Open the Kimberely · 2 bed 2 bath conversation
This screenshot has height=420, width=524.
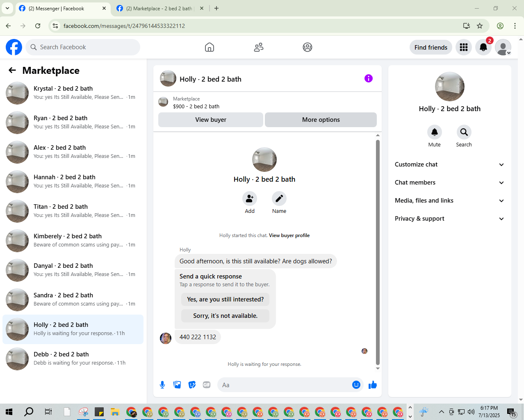point(73,241)
